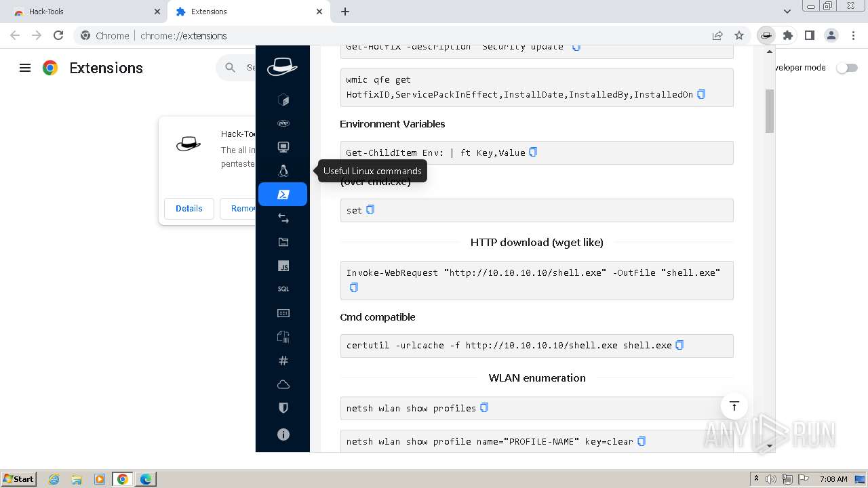Click the Extensions search field
This screenshot has height=488, width=868.
(x=236, y=68)
